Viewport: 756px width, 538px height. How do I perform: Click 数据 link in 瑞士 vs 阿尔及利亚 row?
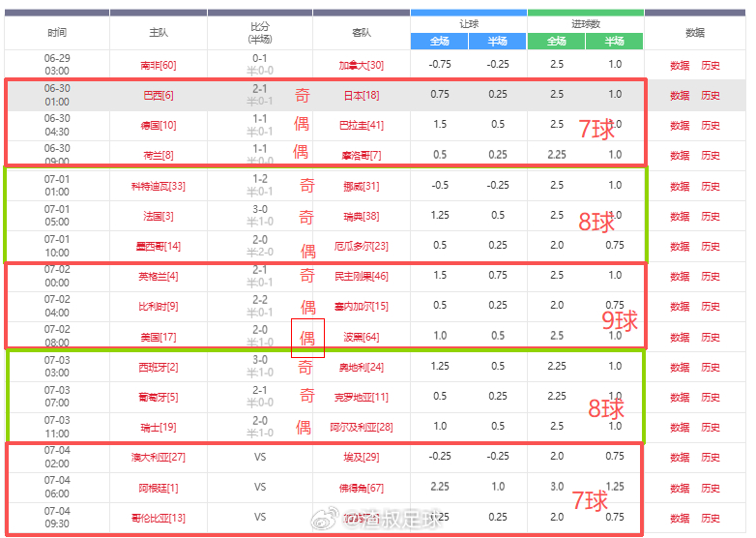pyautogui.click(x=680, y=427)
